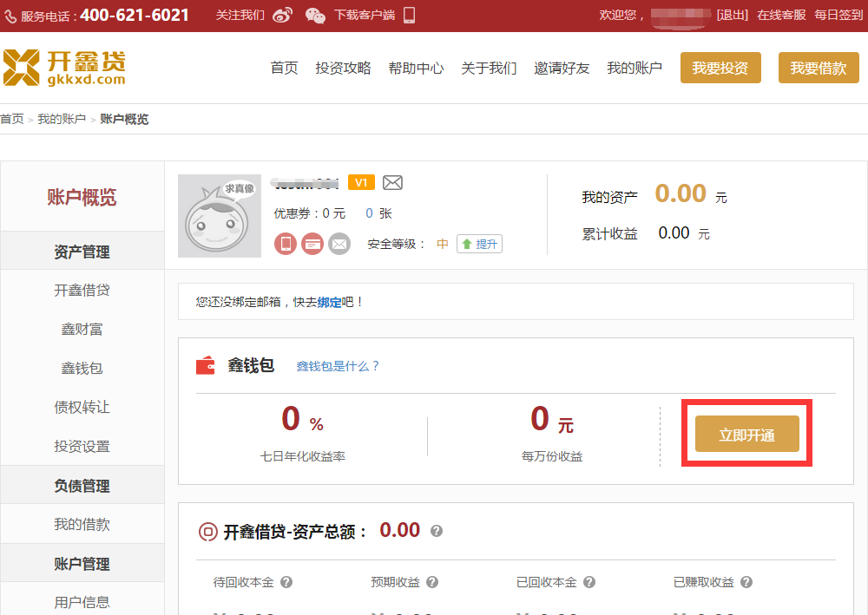Click the question mark next to 已回收本金

pyautogui.click(x=589, y=582)
